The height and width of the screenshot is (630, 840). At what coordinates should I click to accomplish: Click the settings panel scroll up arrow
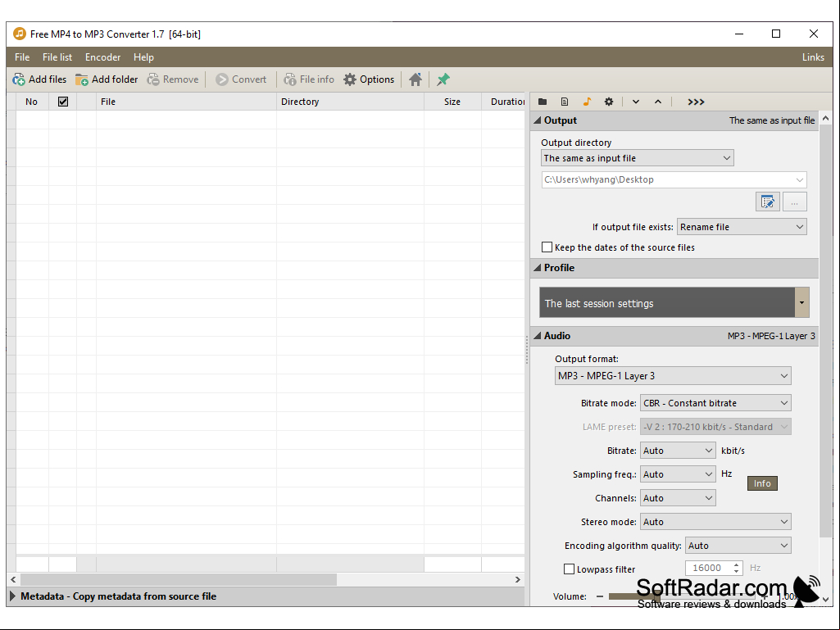(825, 119)
